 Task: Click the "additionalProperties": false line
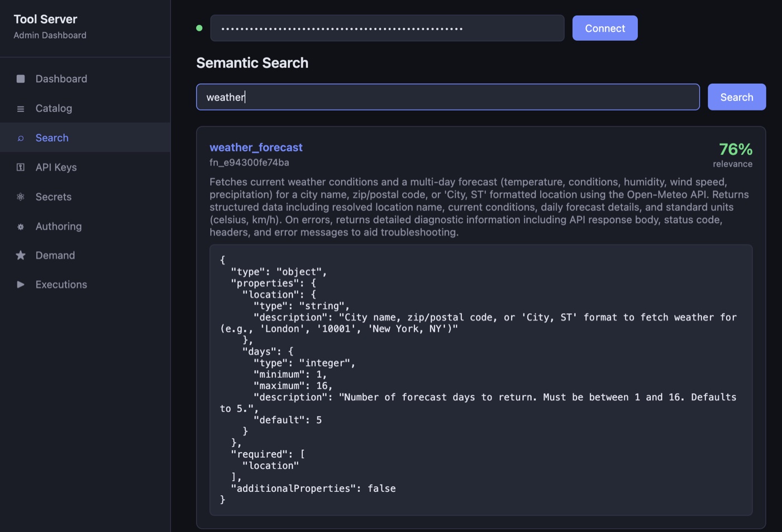[313, 488]
